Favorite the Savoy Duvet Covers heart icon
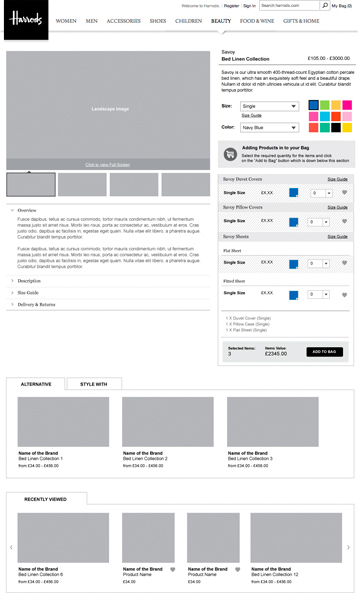Viewport: 360px width, 603px height. coord(344,192)
